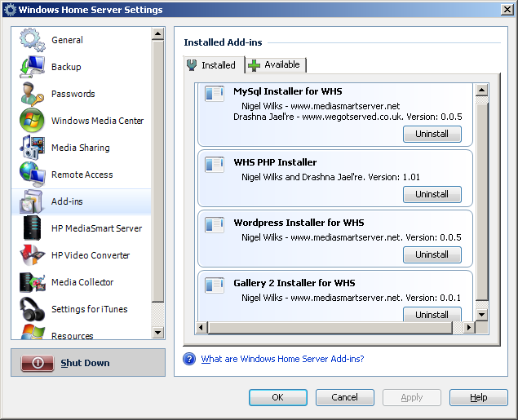The height and width of the screenshot is (420, 518).
Task: Click 'Wordpress Installer for WHS' title text
Action: pos(299,223)
